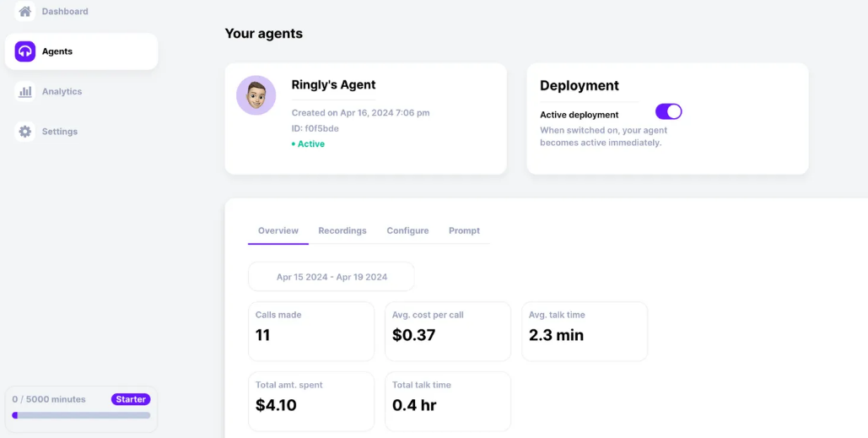Click Ringly's Agent avatar image
868x438 pixels.
[256, 95]
